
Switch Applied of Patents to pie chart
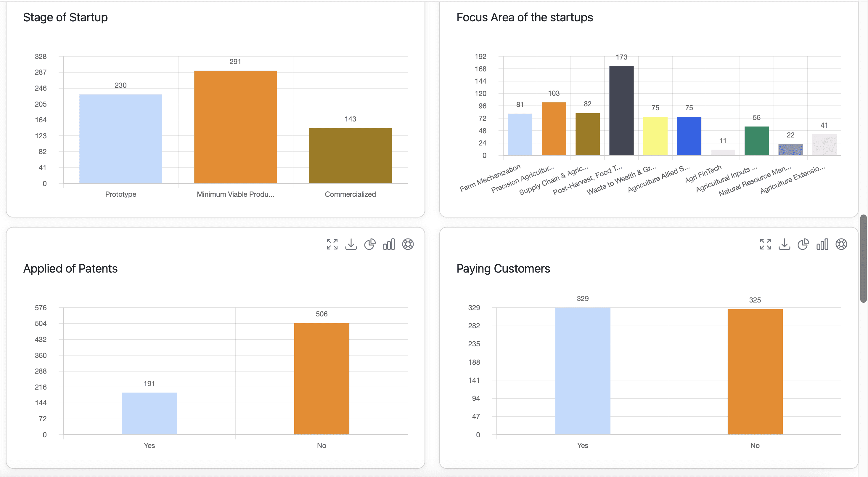pos(370,244)
